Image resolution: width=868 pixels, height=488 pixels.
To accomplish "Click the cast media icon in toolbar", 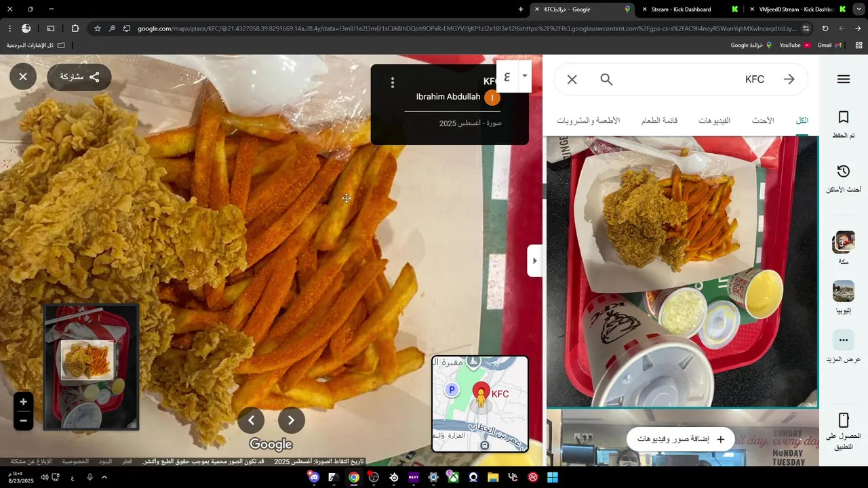I will [x=51, y=28].
